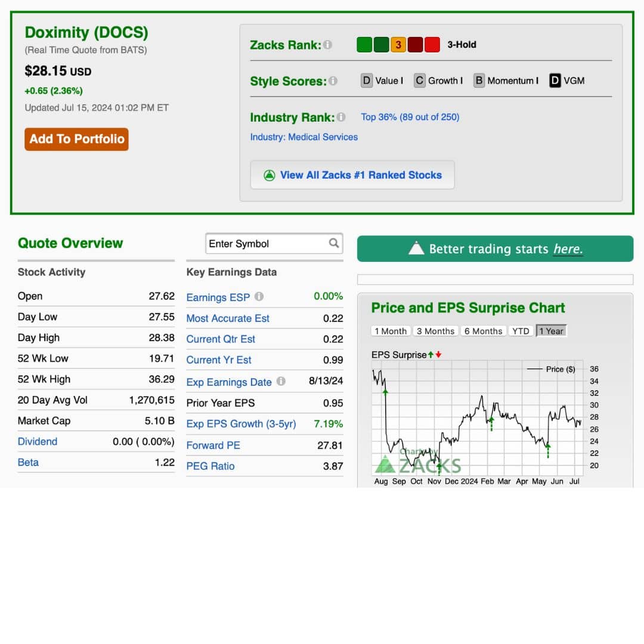Click the Style Scores info icon

pyautogui.click(x=333, y=81)
